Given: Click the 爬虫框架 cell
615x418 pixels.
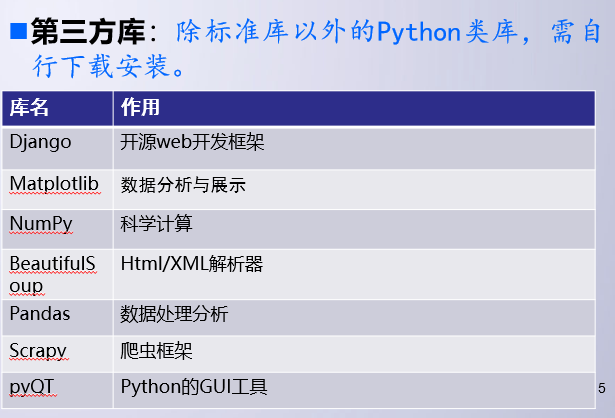Looking at the screenshot, I should pos(354,354).
